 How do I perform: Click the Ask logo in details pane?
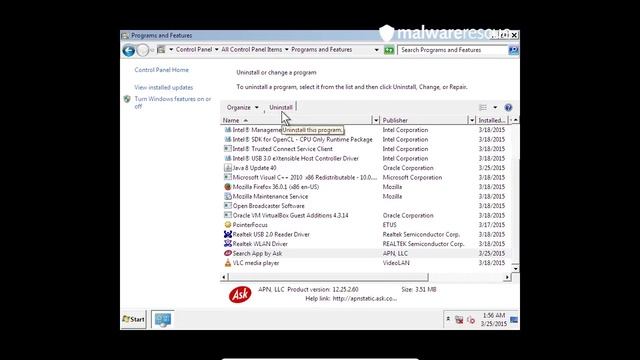240,294
